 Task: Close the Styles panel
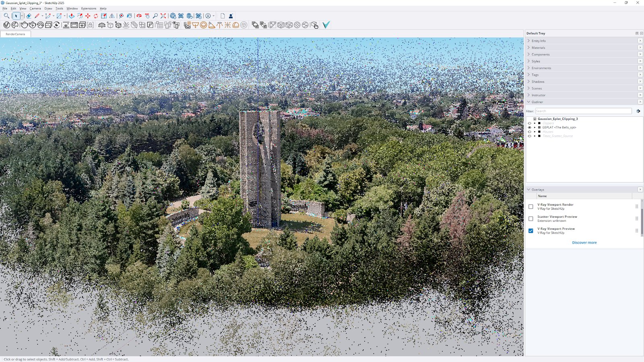click(x=640, y=61)
